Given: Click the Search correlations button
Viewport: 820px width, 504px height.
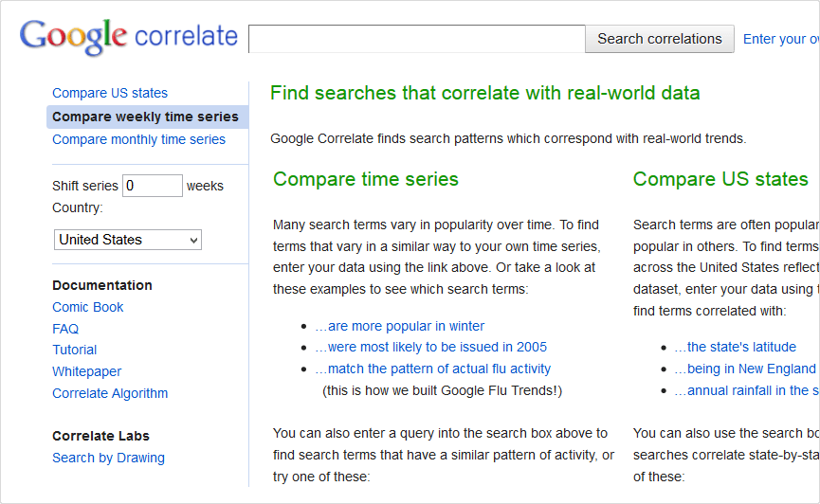Looking at the screenshot, I should (x=660, y=39).
